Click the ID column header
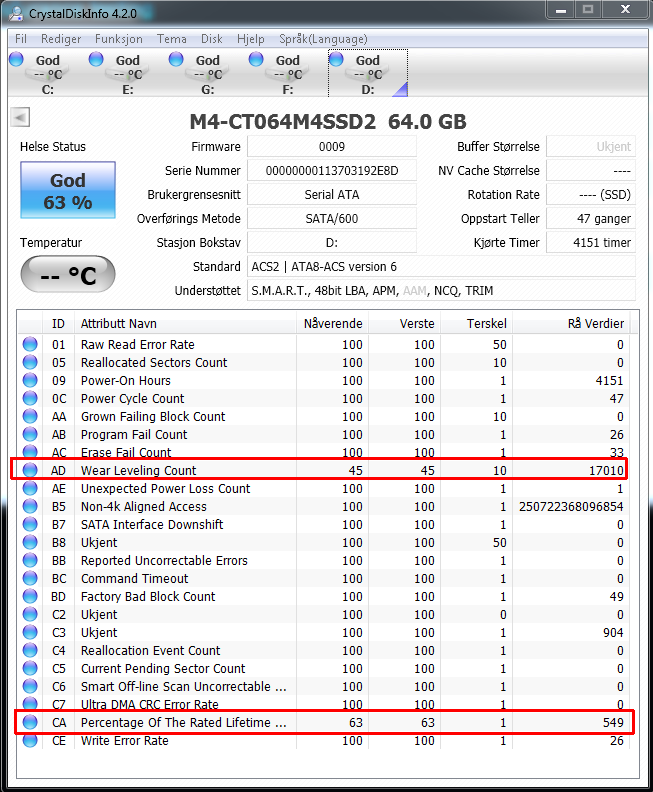 58,323
